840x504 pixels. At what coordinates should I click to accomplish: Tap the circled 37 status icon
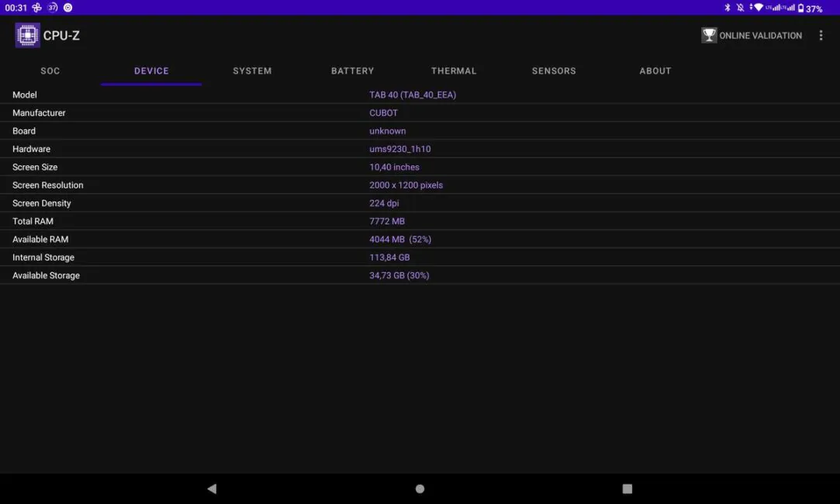[x=53, y=8]
